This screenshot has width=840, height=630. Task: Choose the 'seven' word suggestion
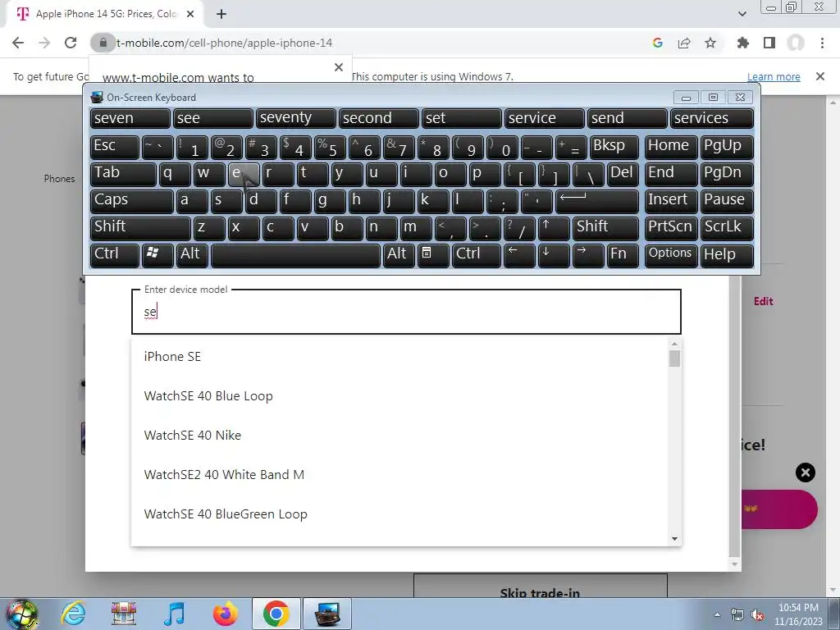click(x=130, y=118)
